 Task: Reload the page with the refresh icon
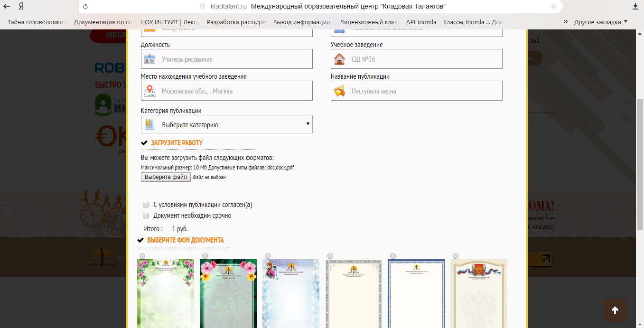(x=85, y=7)
